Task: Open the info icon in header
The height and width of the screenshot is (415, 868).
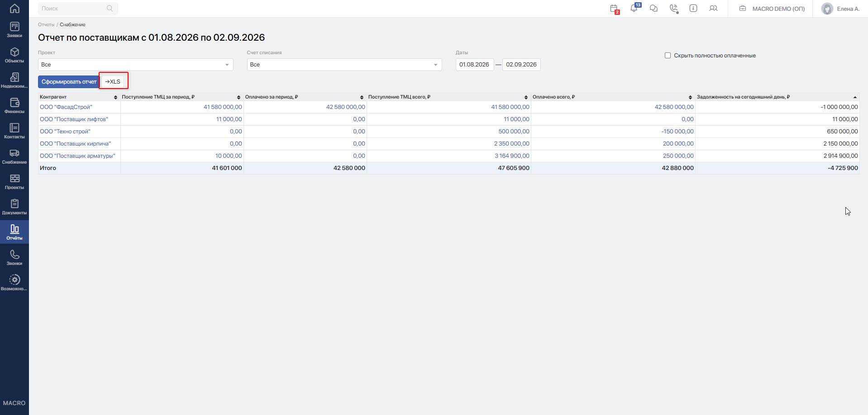Action: tap(693, 8)
